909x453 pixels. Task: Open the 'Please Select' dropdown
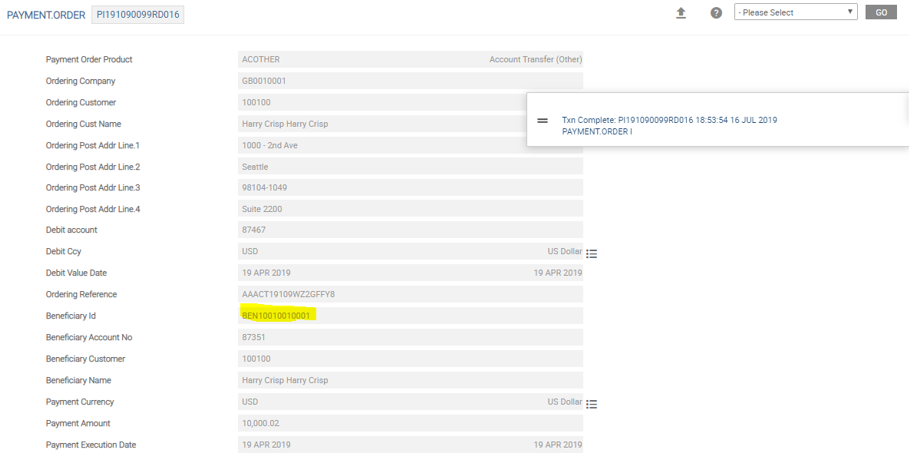click(x=795, y=13)
